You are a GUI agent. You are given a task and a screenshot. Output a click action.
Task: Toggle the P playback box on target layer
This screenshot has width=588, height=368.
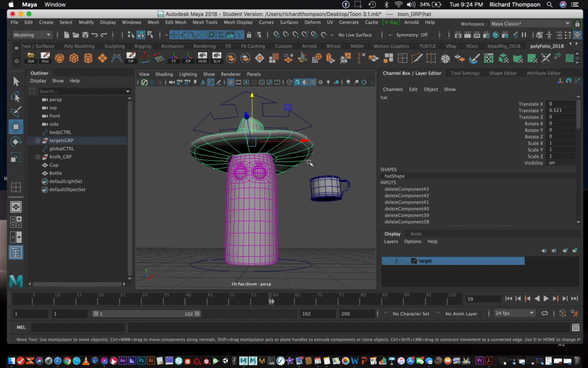tap(396, 261)
